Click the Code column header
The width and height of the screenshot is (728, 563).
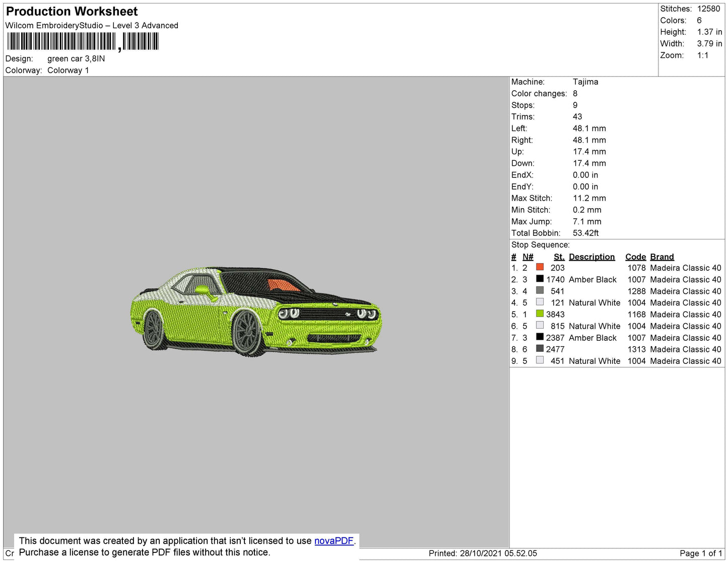[x=636, y=257]
